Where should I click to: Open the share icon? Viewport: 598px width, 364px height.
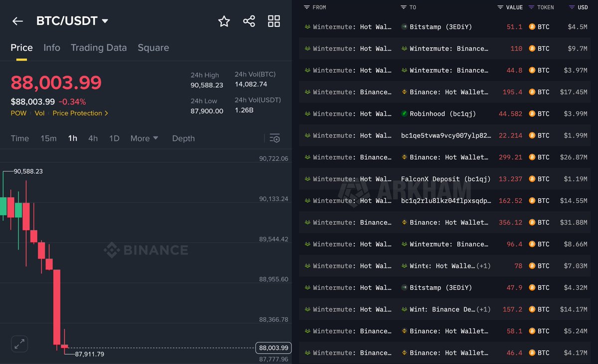(x=249, y=21)
